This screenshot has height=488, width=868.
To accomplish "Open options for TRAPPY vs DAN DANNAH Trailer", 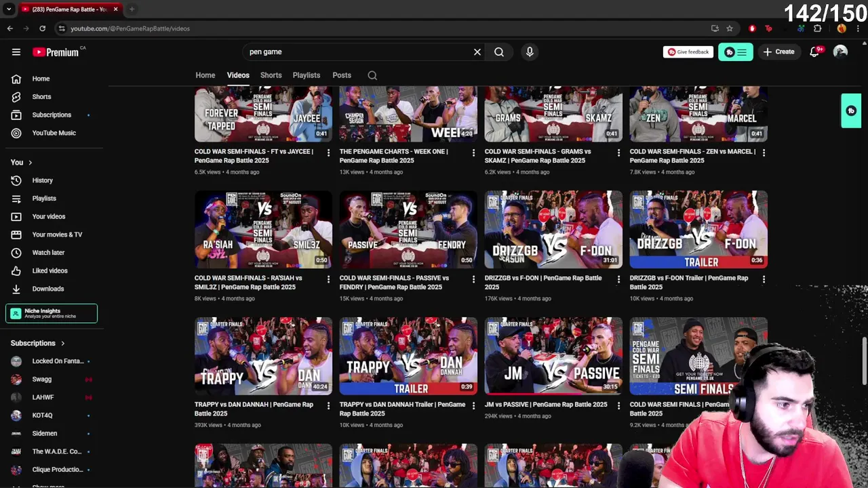I will [473, 406].
